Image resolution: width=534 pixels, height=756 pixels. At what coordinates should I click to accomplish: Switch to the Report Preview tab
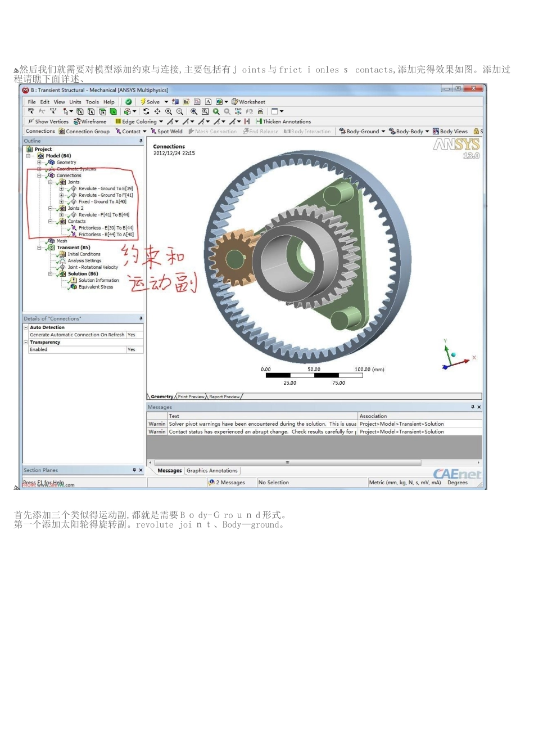[x=224, y=397]
